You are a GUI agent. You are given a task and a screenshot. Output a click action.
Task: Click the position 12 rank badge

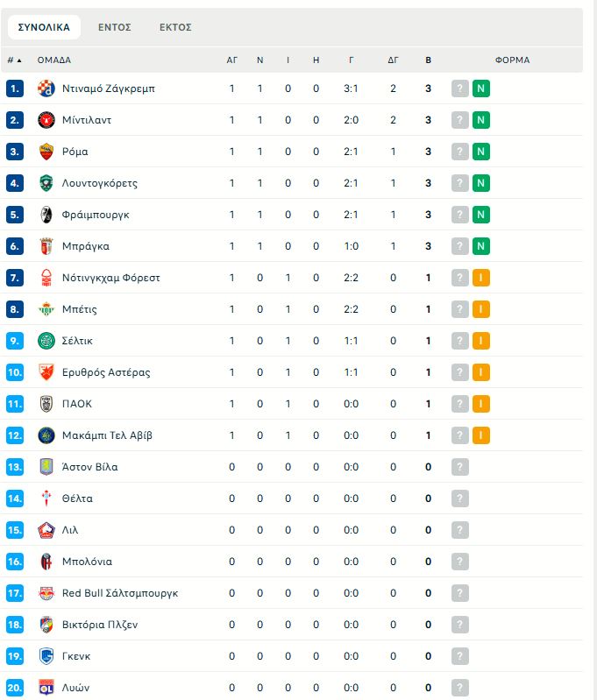pos(15,435)
